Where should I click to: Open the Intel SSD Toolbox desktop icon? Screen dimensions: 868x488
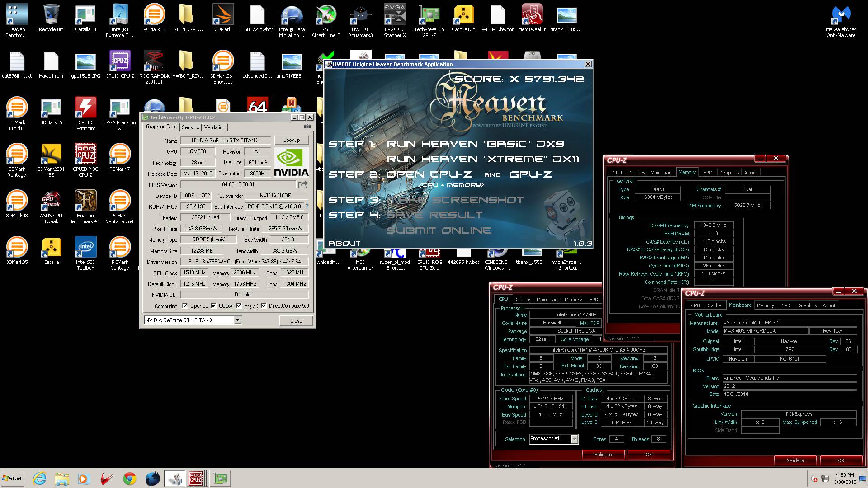[x=85, y=253]
